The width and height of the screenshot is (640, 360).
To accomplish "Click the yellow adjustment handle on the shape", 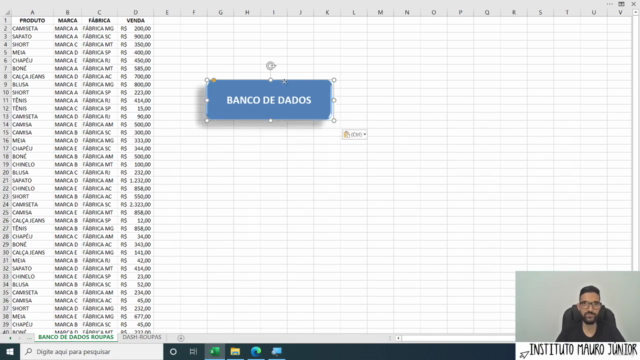I will point(214,80).
